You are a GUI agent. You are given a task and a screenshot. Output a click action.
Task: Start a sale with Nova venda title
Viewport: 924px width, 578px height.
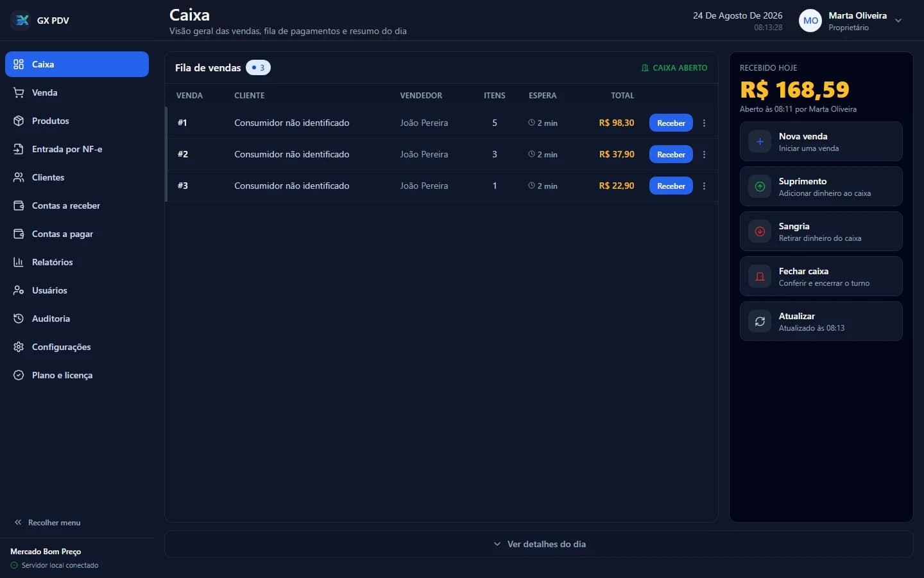coord(803,136)
